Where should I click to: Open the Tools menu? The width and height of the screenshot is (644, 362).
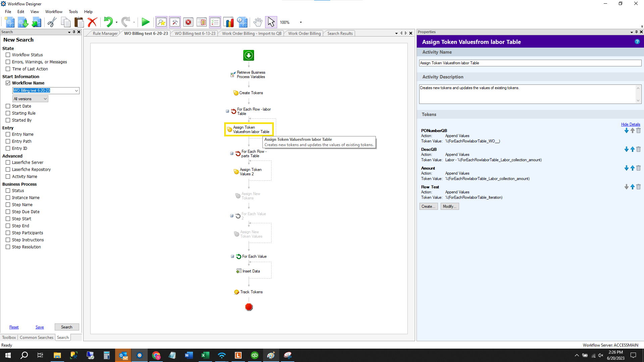point(73,12)
